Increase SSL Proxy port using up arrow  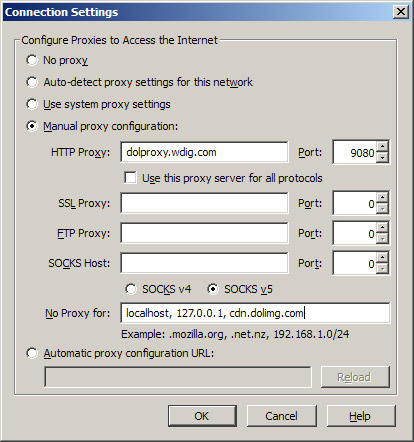point(382,198)
